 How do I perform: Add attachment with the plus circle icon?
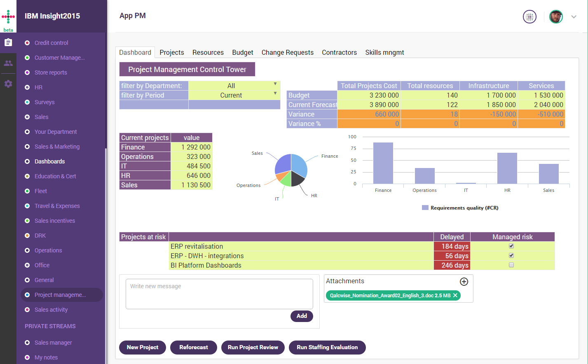[464, 282]
